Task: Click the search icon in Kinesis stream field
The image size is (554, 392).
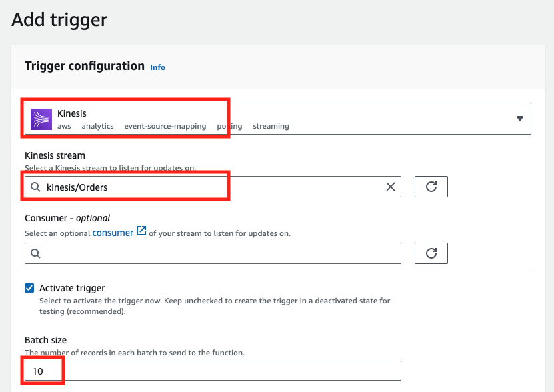Action: tap(35, 187)
